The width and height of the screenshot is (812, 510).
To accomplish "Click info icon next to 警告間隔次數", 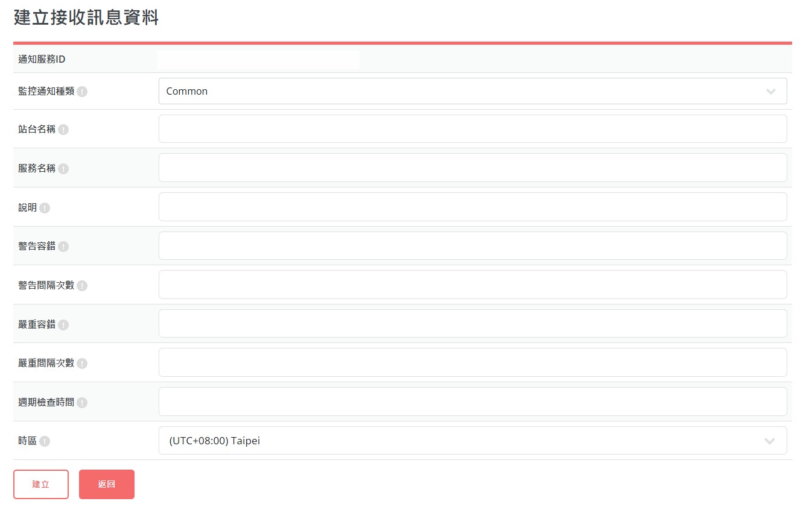I will [82, 286].
